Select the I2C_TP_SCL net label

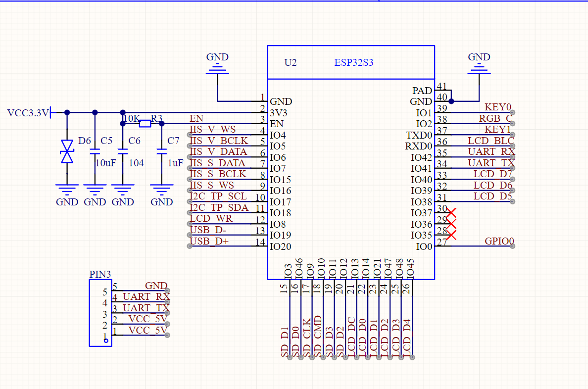218,196
